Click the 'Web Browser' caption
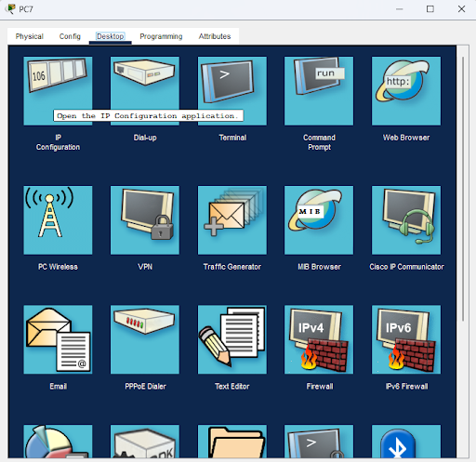Viewport: 476px width, 462px height. pos(406,138)
